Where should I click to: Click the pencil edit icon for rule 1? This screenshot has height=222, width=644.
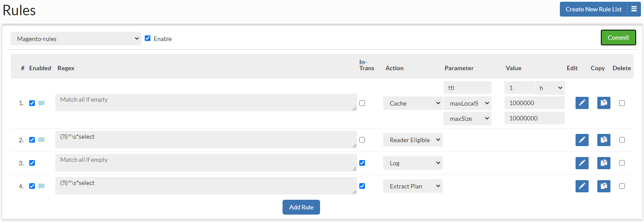[582, 103]
